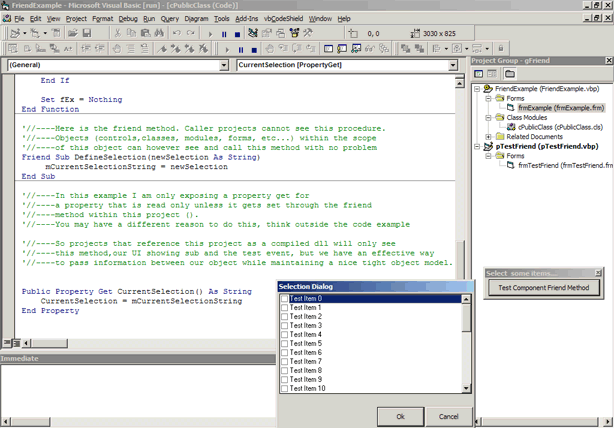This screenshot has height=428, width=614.
Task: Click Test Component Friend Method button
Action: tap(543, 288)
